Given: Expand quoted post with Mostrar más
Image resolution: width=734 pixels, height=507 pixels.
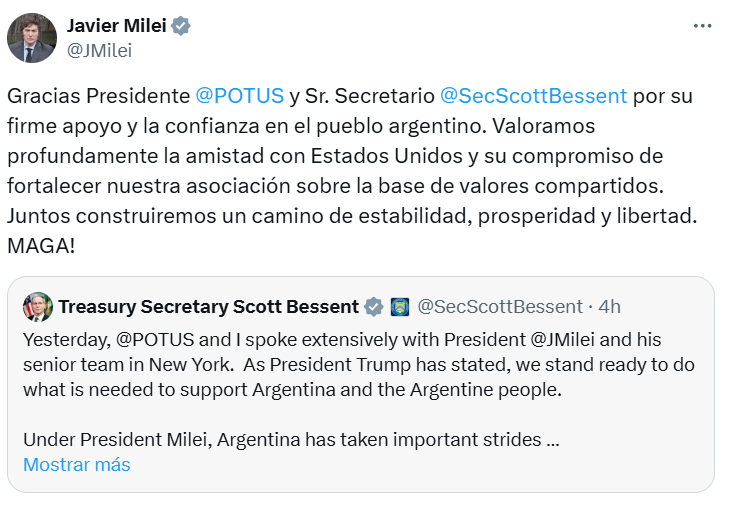Looking at the screenshot, I should pyautogui.click(x=77, y=464).
